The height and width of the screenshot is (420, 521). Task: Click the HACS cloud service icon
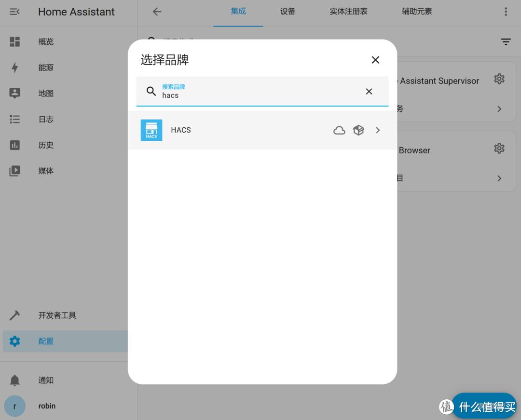point(339,130)
